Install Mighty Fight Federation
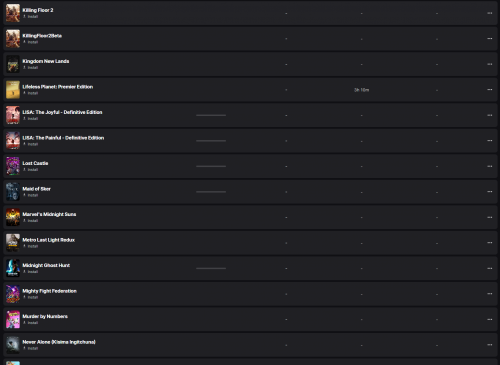Screen dimensions: 500x365 (30, 297)
